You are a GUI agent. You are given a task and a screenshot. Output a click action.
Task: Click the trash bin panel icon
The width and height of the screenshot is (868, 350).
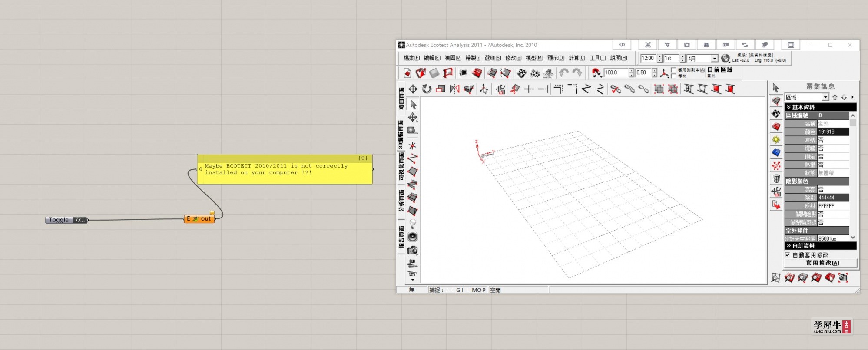click(x=776, y=178)
